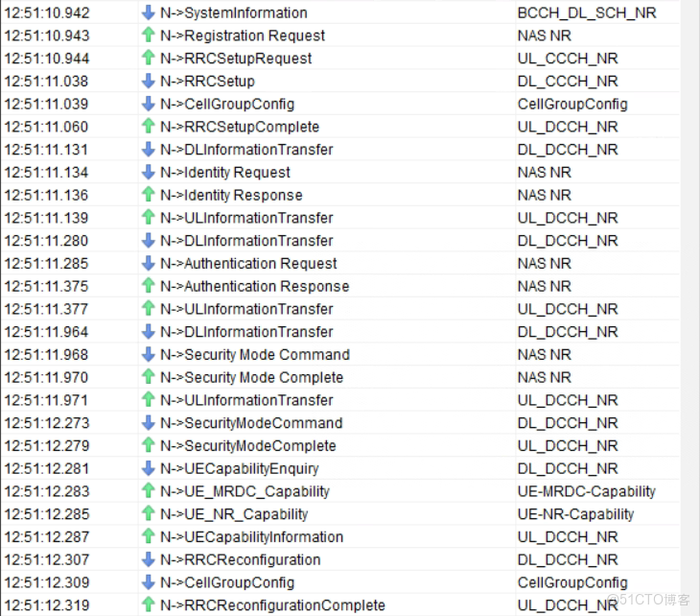Screen dimensions: 700x616
Task: Click the downlink arrow beside RRCReconfiguration
Action: (149, 559)
